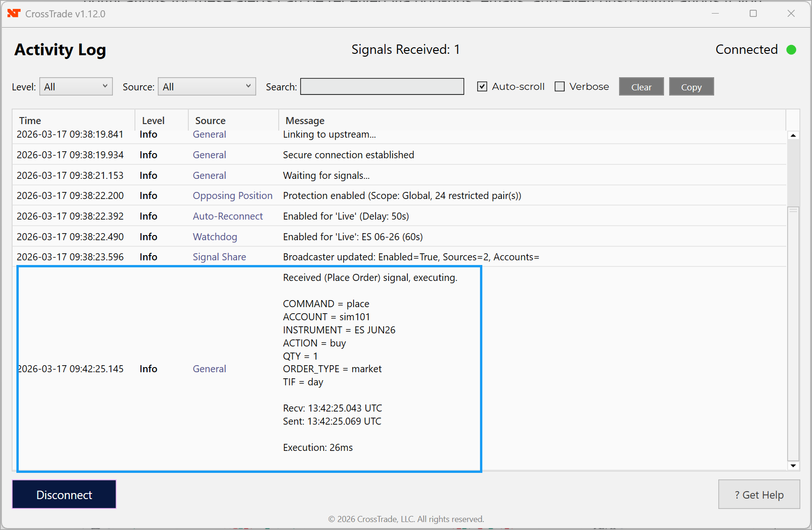
Task: Click scrollbar up arrow in log list
Action: (793, 135)
